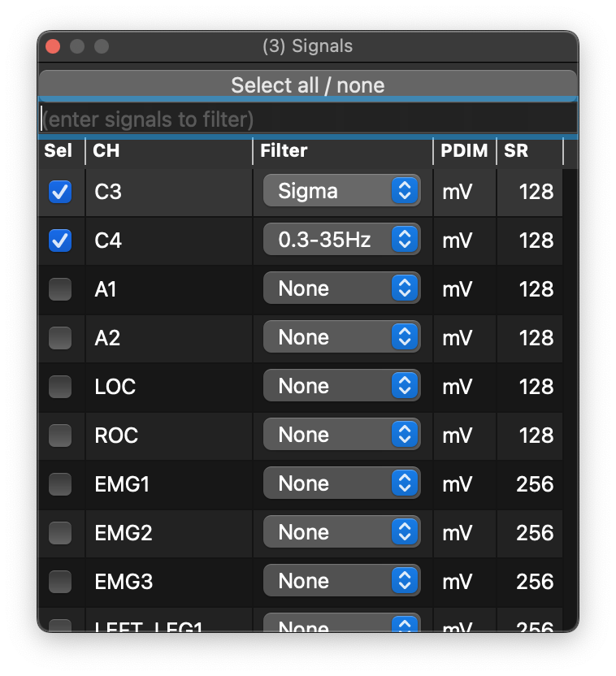Screen dimensions: 616x676
Task: Select the LOC channel checkbox
Action: click(60, 387)
